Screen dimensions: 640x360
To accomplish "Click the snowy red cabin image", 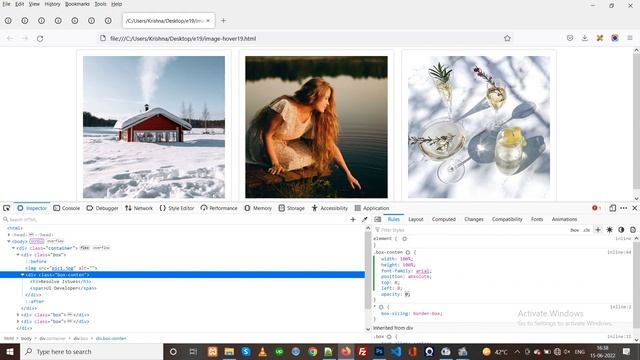I will click(x=154, y=127).
